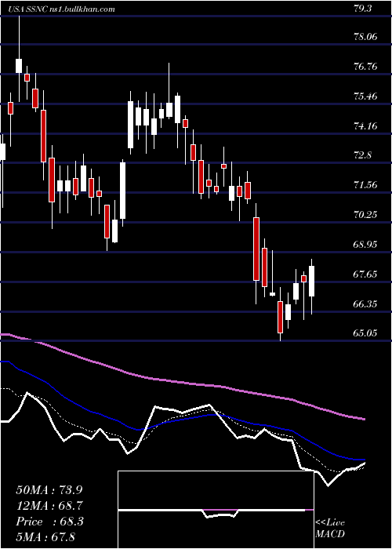Image resolution: width=392 pixels, height=549 pixels.
Task: Click the '50MA : 73.9' readout
Action: pos(49,490)
